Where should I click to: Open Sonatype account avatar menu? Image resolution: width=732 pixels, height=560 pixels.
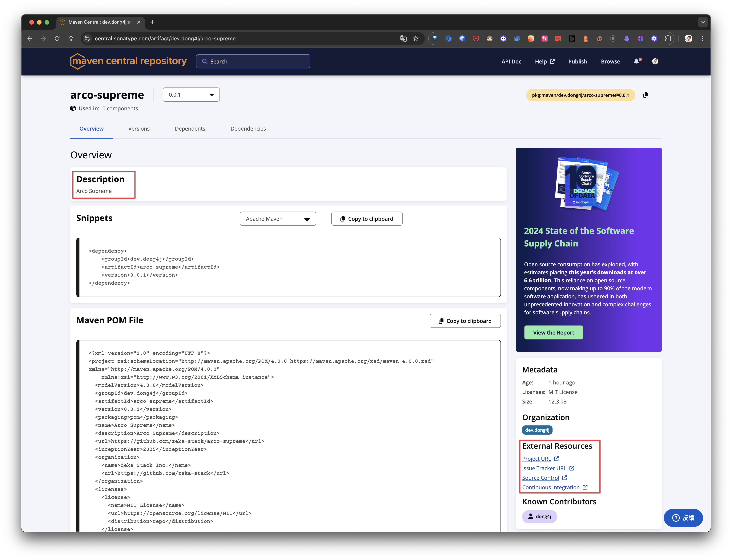pos(655,61)
